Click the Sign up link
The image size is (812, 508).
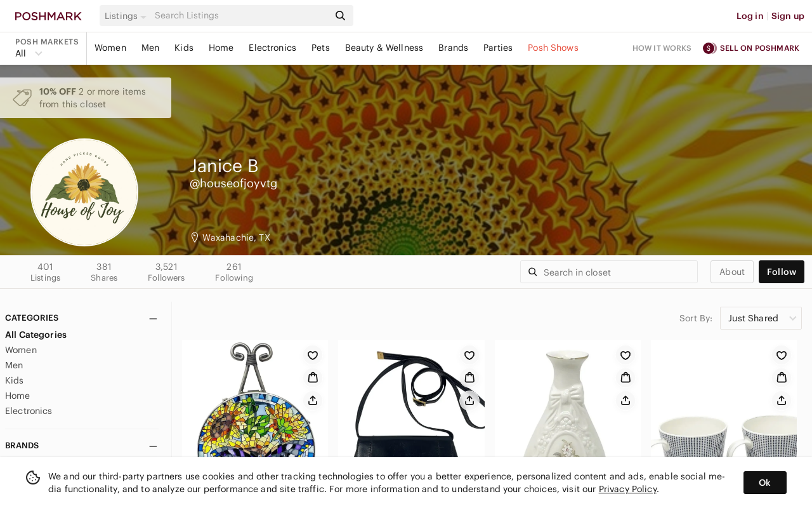pos(788,16)
